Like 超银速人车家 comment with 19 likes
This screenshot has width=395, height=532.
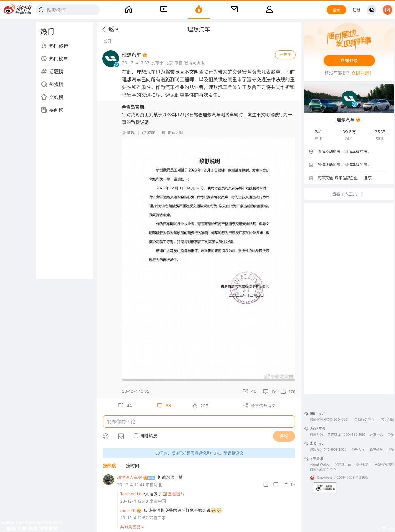click(289, 484)
